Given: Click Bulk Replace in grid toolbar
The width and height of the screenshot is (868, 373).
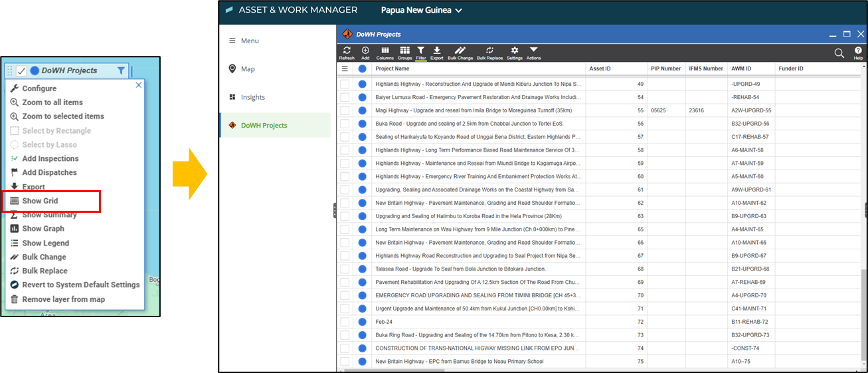Looking at the screenshot, I should click(x=489, y=53).
